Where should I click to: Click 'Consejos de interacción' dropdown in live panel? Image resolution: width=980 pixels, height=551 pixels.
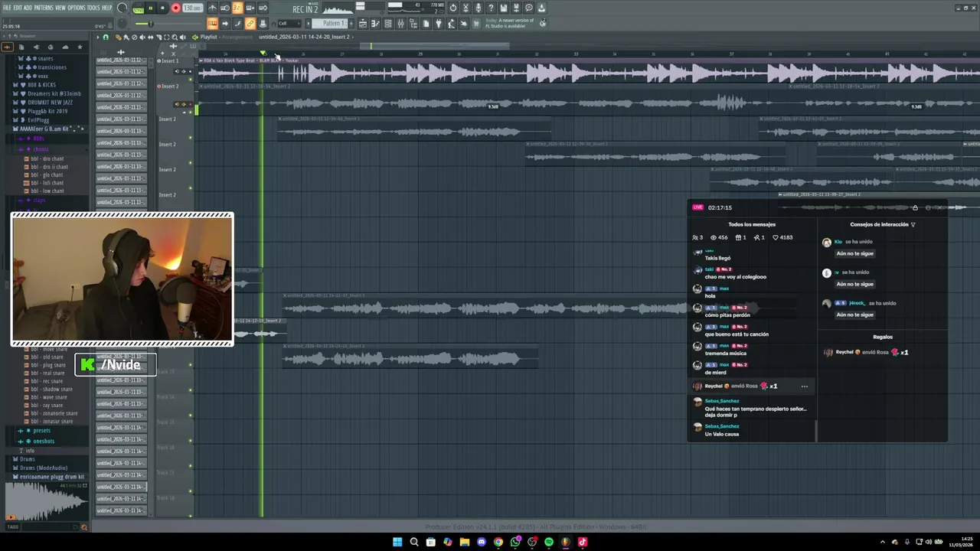coord(882,224)
